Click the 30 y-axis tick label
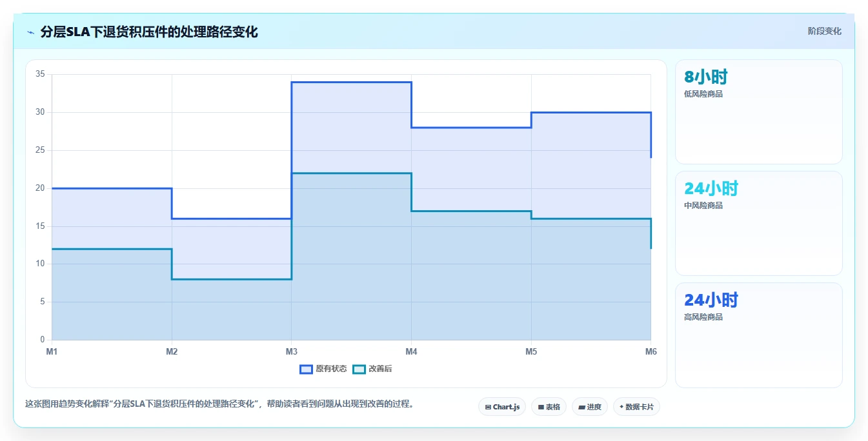 pos(40,112)
